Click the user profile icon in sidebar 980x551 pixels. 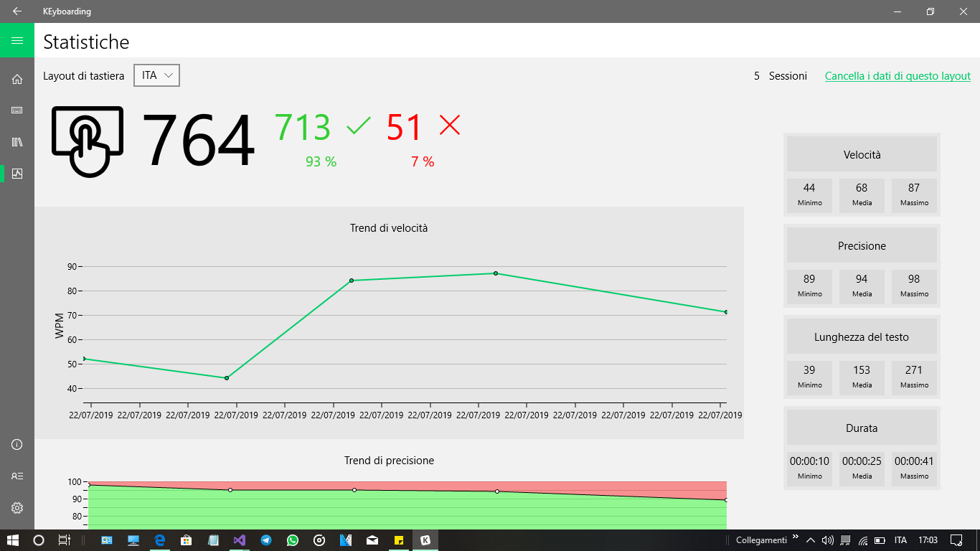point(17,476)
